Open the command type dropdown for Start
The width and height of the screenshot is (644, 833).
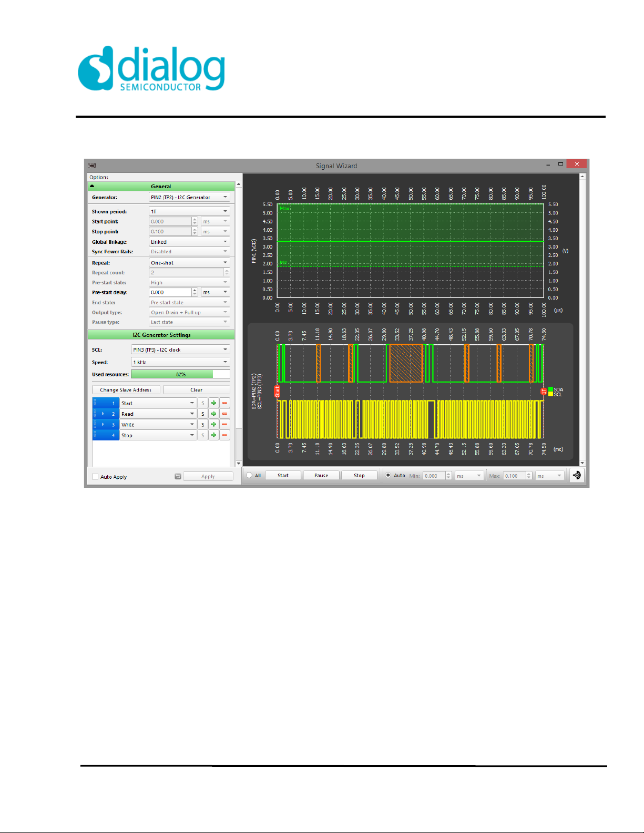[x=158, y=404]
